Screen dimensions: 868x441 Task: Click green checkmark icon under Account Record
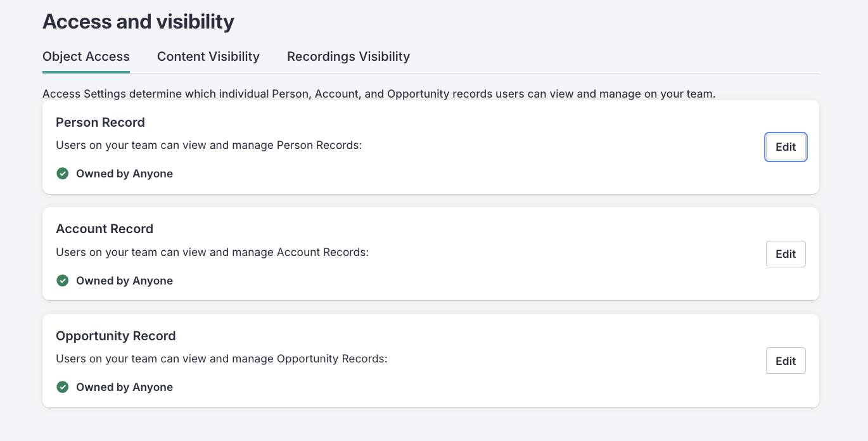coord(63,281)
